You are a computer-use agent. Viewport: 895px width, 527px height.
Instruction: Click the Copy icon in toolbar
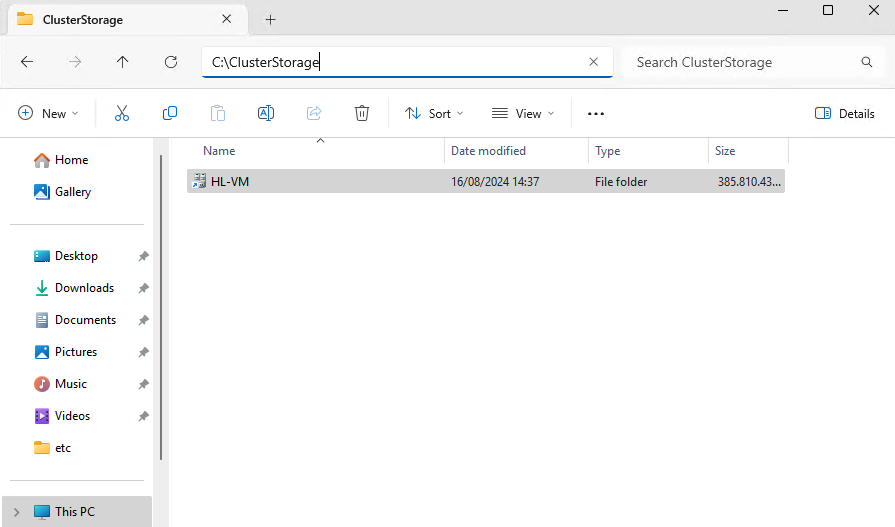pos(170,114)
